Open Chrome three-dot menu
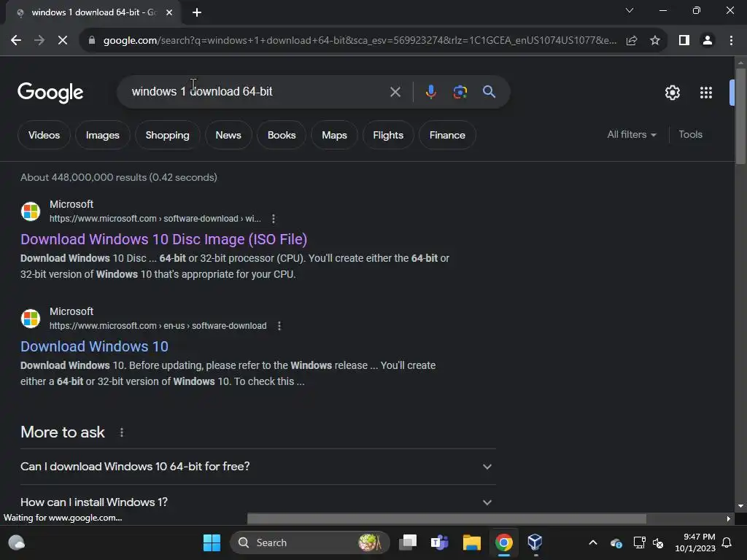Viewport: 747px width, 560px height. (x=731, y=41)
